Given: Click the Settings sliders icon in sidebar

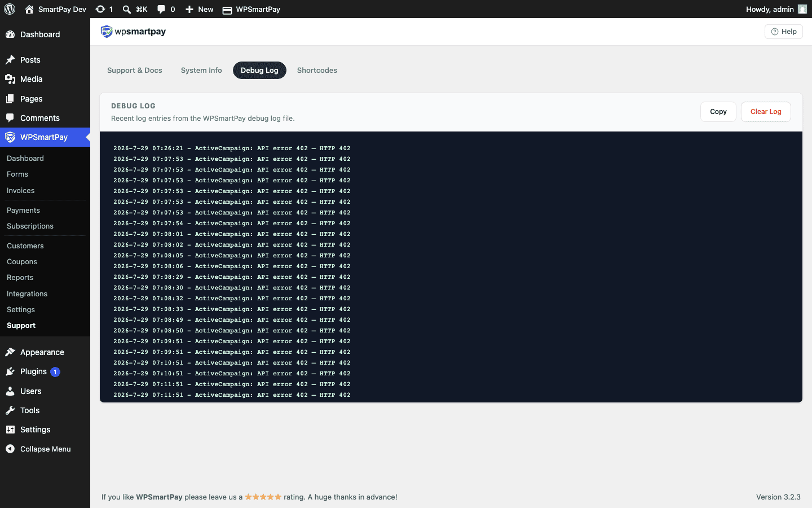Looking at the screenshot, I should (x=10, y=430).
